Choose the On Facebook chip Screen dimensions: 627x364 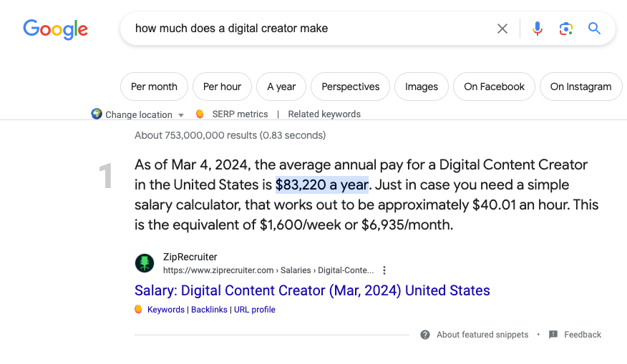click(x=494, y=87)
